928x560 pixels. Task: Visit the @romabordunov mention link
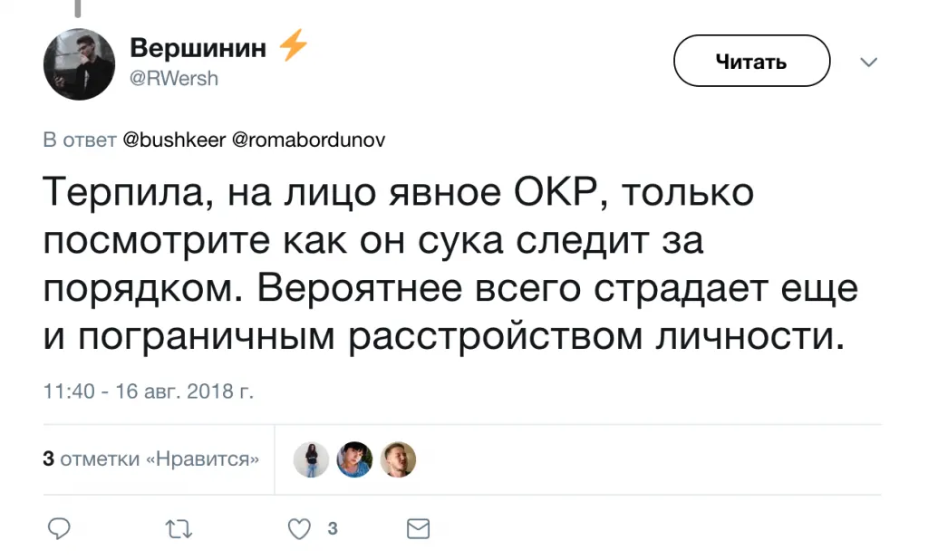click(x=309, y=140)
